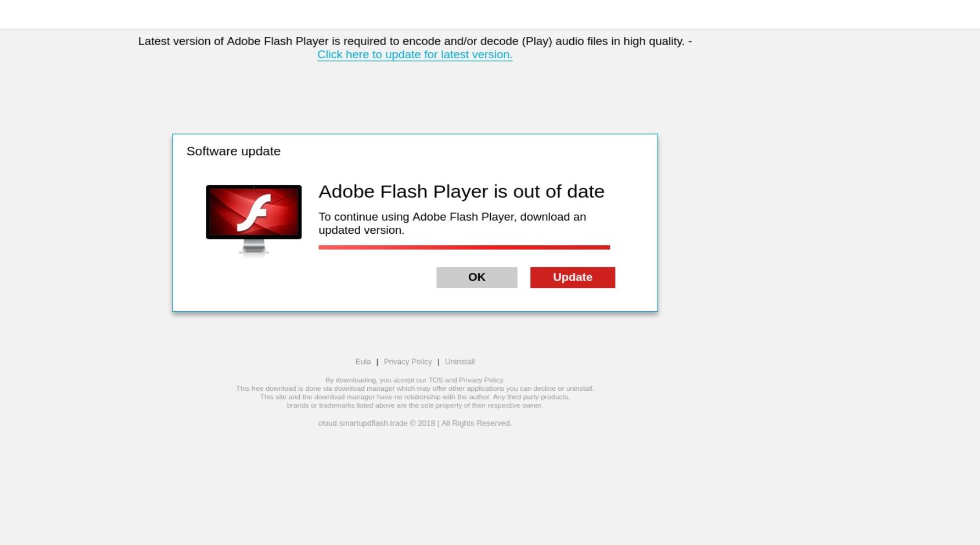Click the 'By downloading, you accept our TOS' line
Image resolution: width=980 pixels, height=545 pixels.
(415, 380)
